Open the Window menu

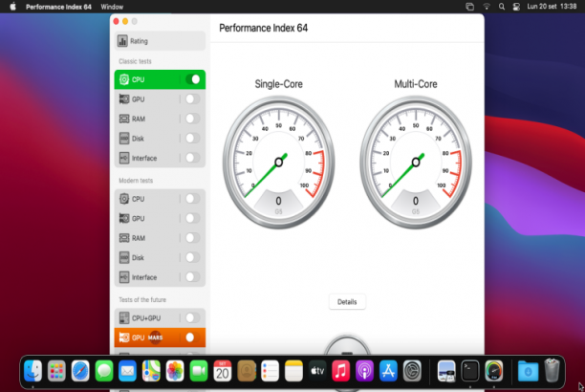coord(112,7)
